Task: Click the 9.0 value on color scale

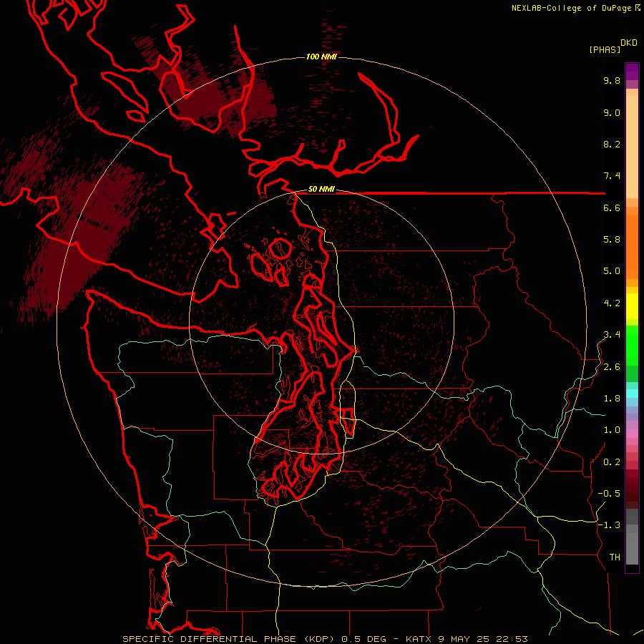Action: [612, 112]
